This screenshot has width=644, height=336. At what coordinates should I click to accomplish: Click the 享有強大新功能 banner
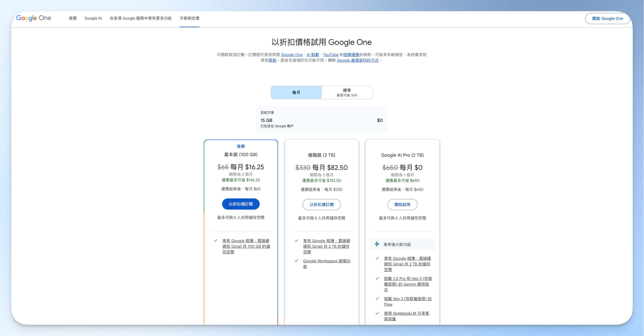pyautogui.click(x=402, y=245)
